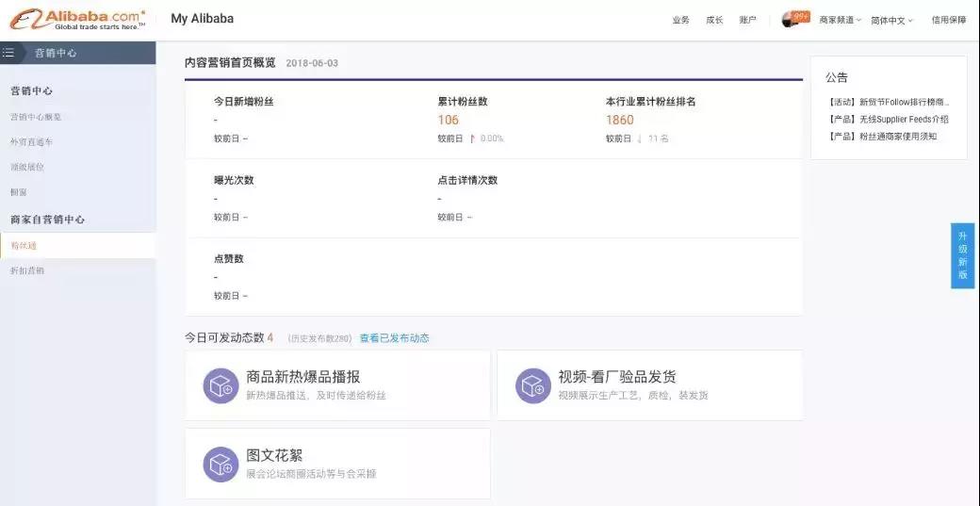
Task: Click the 商品新热爆品播报 box icon
Action: (220, 385)
